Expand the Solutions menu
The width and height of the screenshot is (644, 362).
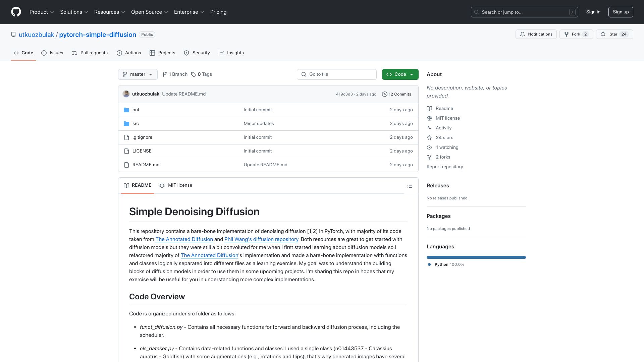(74, 12)
